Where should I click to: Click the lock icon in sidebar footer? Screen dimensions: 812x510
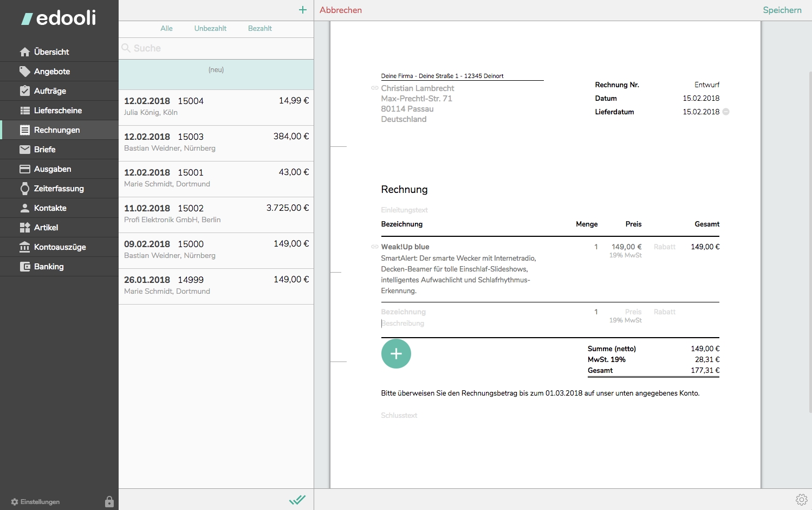tap(109, 501)
